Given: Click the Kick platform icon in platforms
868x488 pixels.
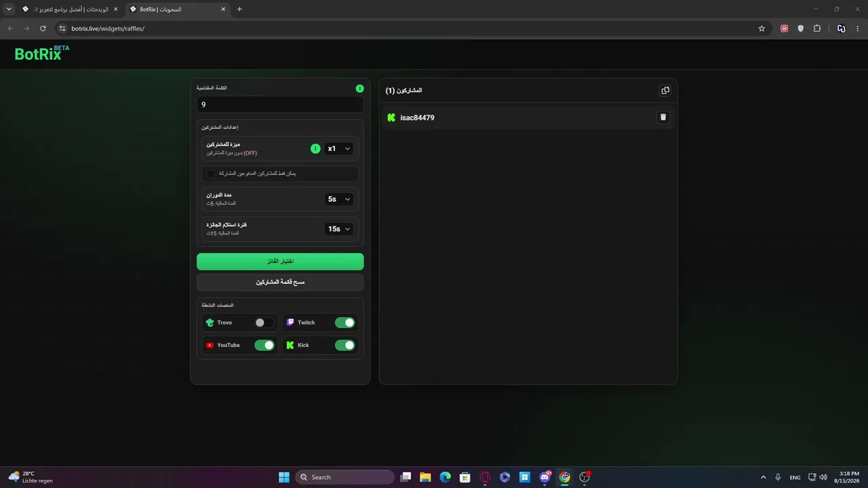Looking at the screenshot, I should (290, 345).
